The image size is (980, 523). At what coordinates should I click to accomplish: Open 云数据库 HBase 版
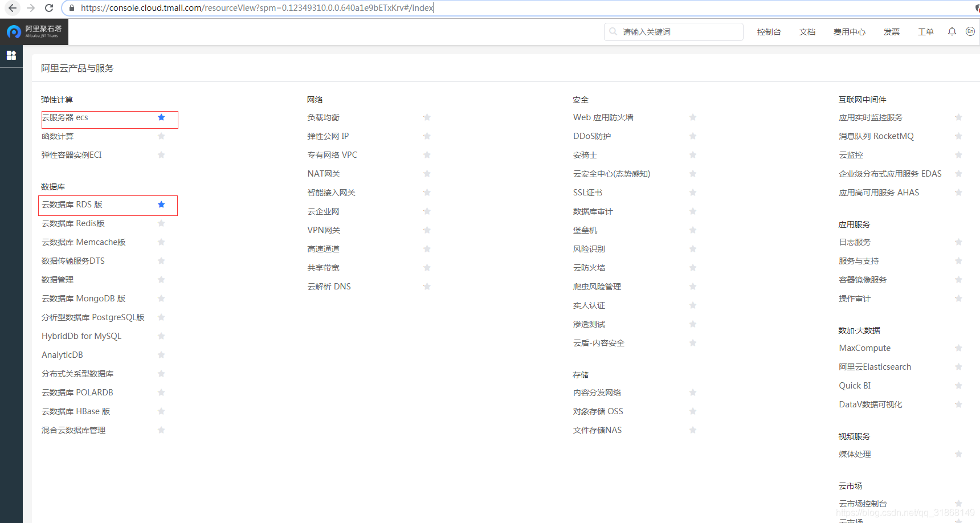(x=76, y=411)
